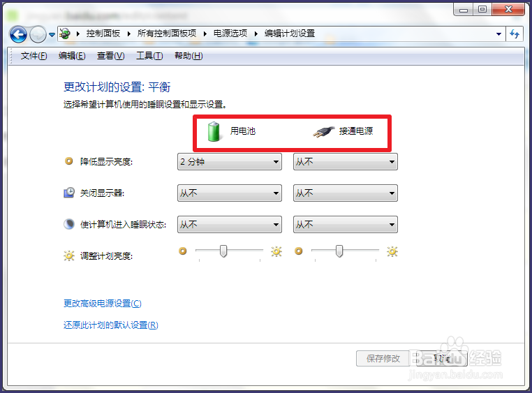
Task: Click the sun icon beside 调整计划亮度
Action: (69, 255)
